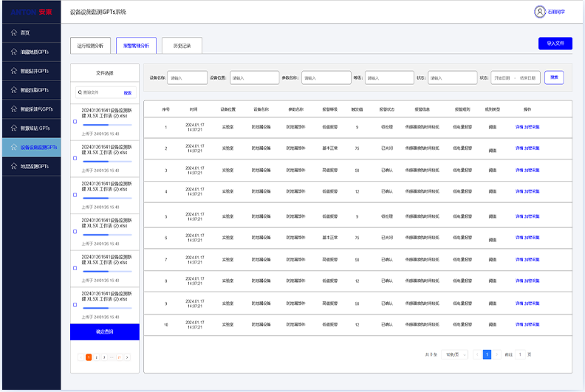Focus the go-to page number input
Screen dimensions: 585x392
[x=520, y=354]
